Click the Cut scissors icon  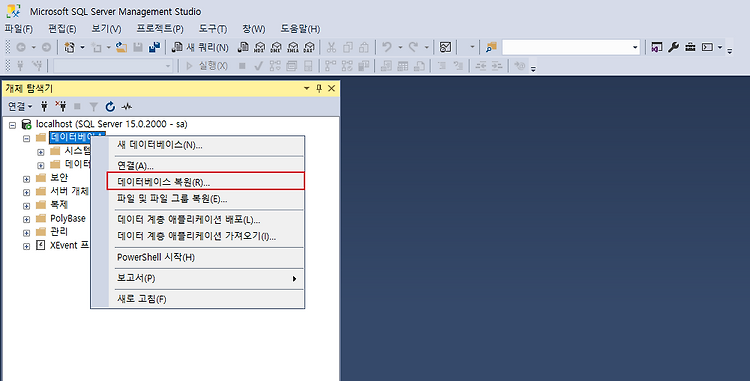point(331,47)
